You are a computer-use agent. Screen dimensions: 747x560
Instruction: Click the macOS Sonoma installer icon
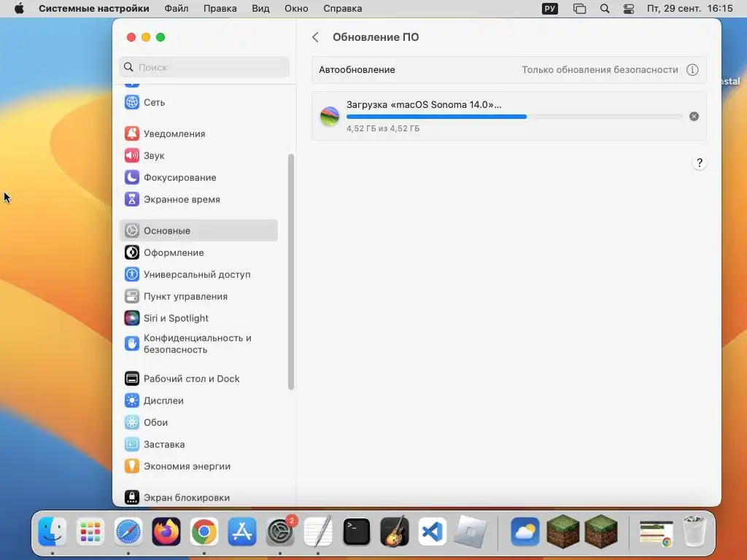[330, 116]
